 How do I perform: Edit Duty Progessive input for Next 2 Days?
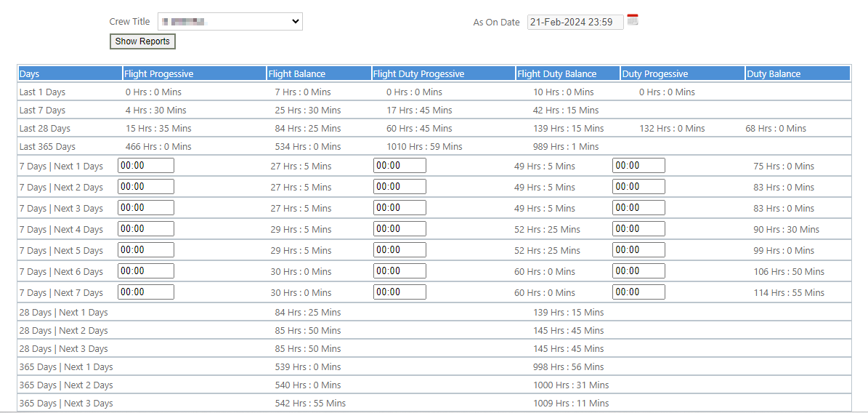click(x=638, y=187)
